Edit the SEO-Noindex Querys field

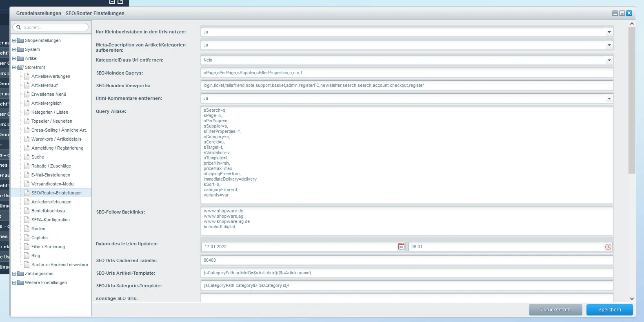407,73
